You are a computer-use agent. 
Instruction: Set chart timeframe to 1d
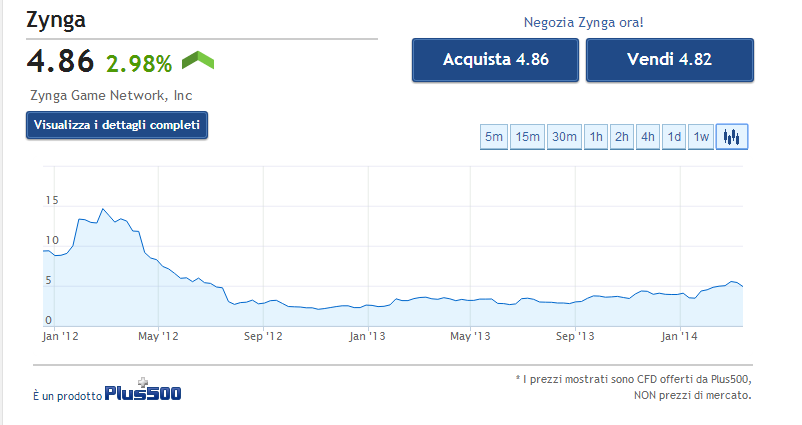point(675,137)
